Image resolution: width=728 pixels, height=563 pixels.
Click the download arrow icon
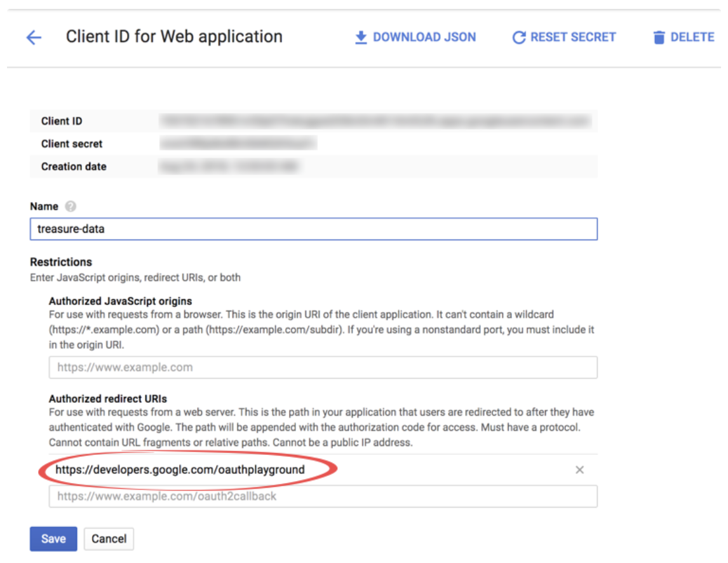(x=361, y=37)
